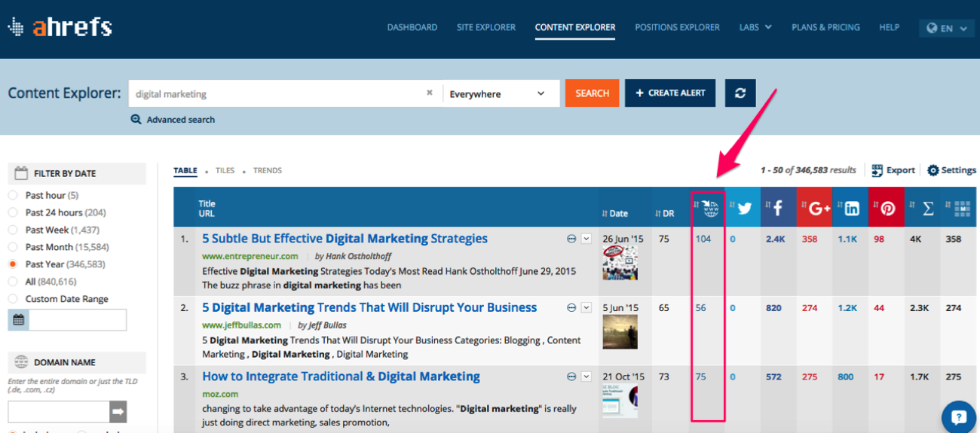Viewport: 980px width, 433px height.
Task: Click the Advanced search magnifier icon
Action: click(x=136, y=119)
